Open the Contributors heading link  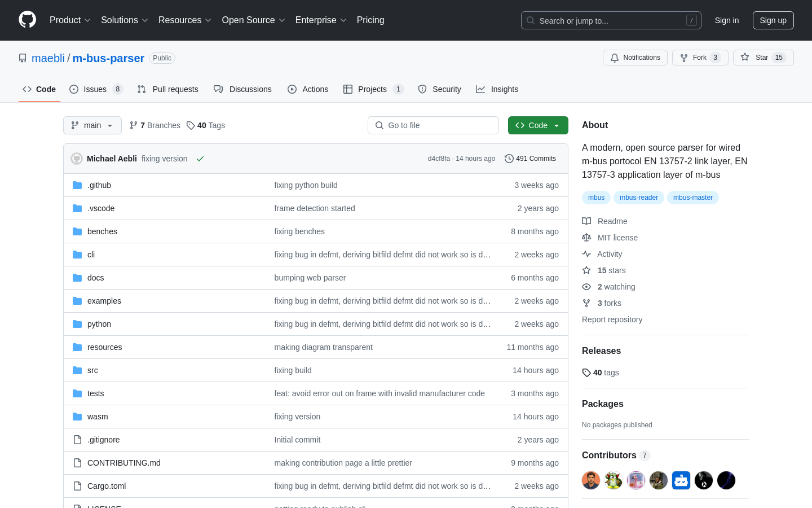pyautogui.click(x=616, y=455)
